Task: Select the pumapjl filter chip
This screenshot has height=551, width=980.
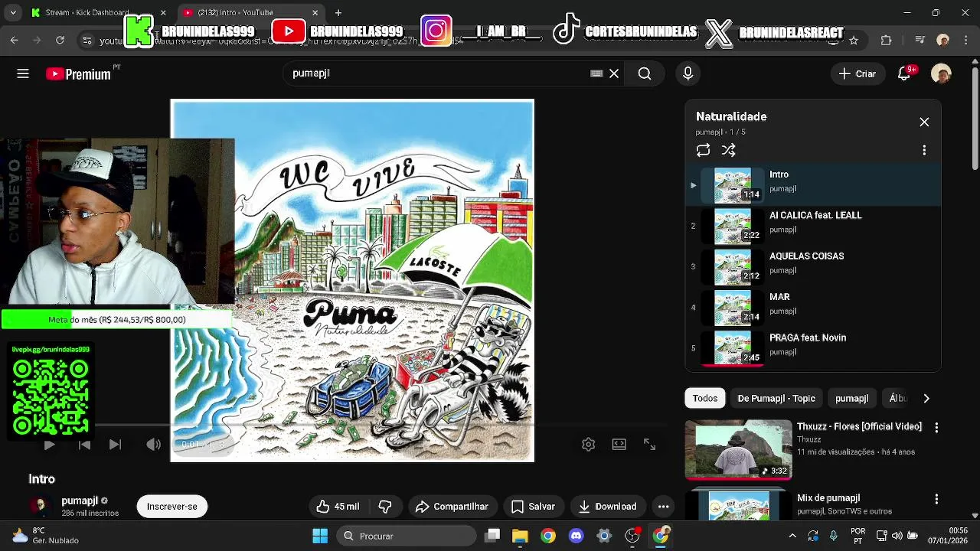Action: click(851, 399)
